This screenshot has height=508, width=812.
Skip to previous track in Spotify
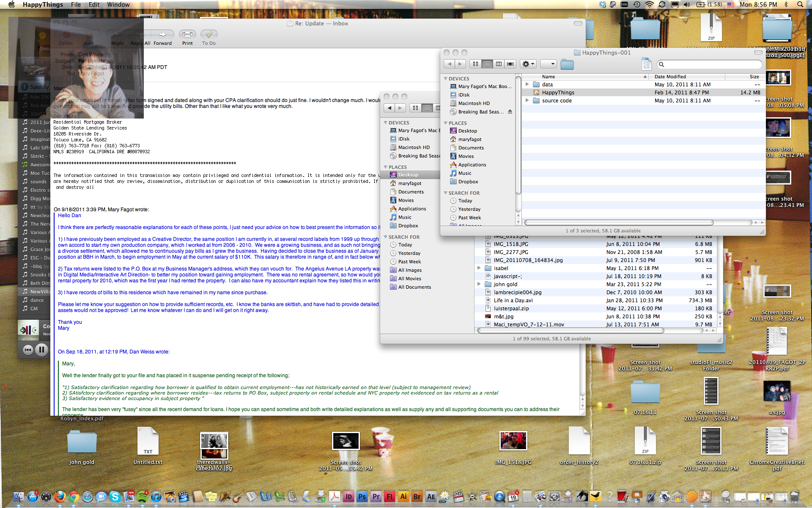[28, 350]
